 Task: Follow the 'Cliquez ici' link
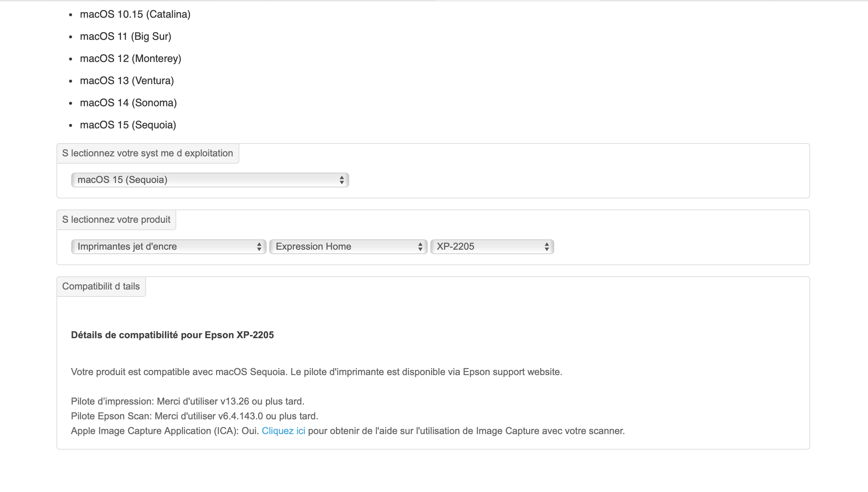point(283,431)
